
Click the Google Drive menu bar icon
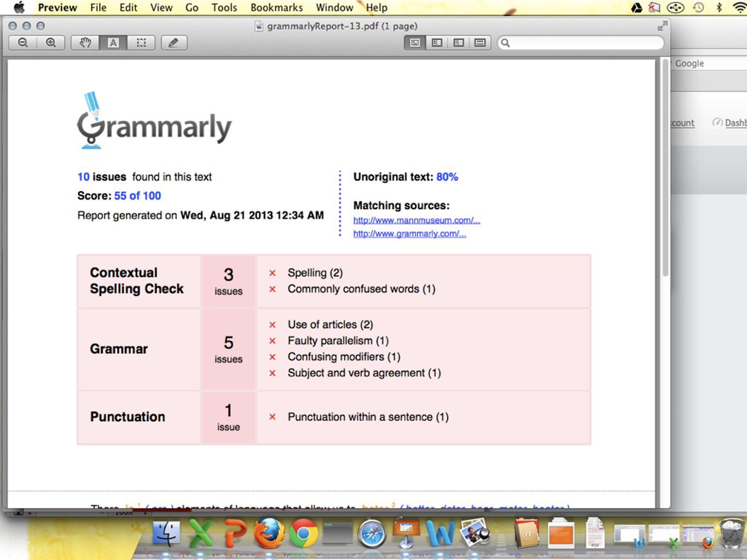pyautogui.click(x=636, y=8)
